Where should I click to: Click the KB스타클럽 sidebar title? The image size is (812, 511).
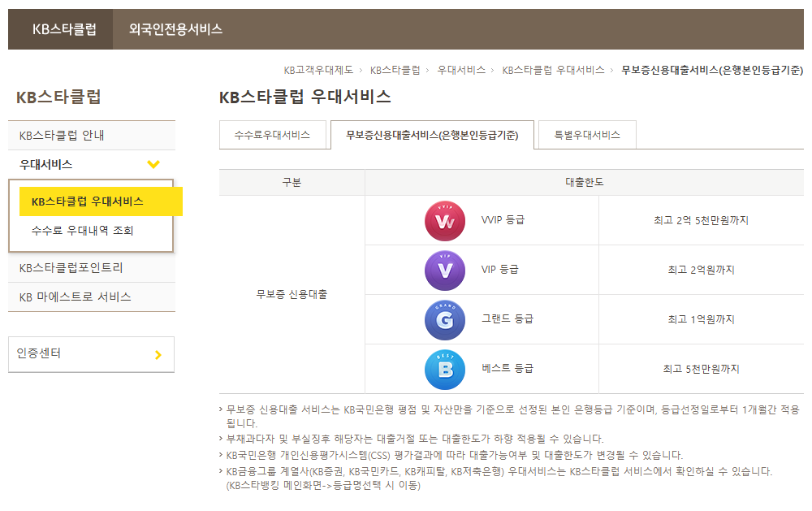pos(58,97)
